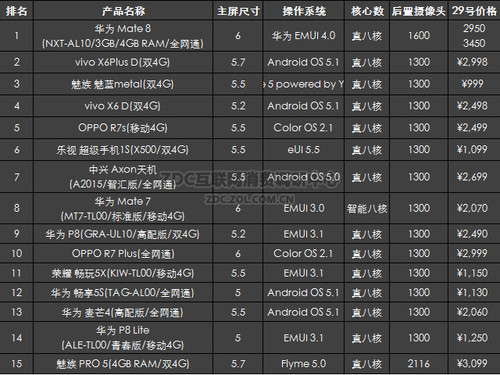Screen dimensions: 500x375
Task: Click the 华为 EMUI 4.0 system cell
Action: (304, 36)
